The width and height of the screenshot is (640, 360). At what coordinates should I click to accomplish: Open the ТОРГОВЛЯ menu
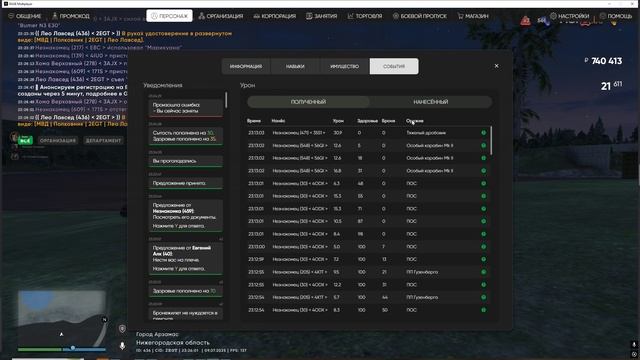pyautogui.click(x=365, y=16)
